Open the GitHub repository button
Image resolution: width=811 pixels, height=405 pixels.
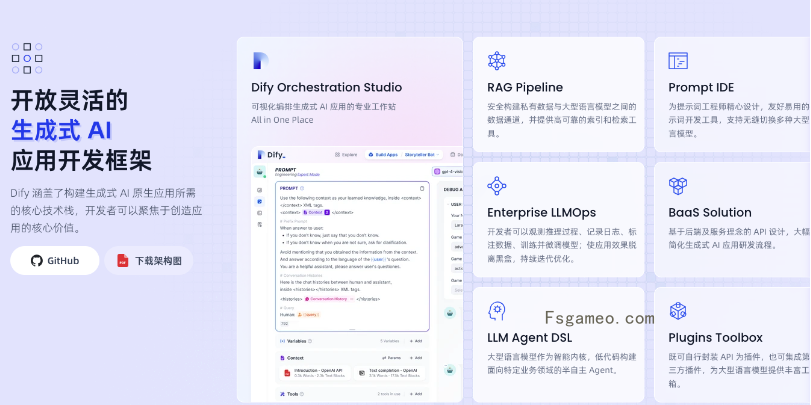pyautogui.click(x=54, y=261)
